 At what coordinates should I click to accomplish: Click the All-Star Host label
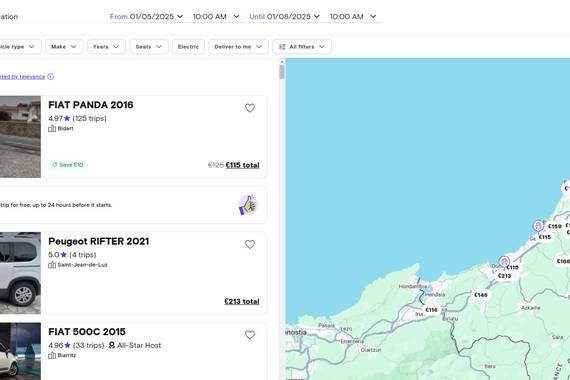click(x=139, y=345)
